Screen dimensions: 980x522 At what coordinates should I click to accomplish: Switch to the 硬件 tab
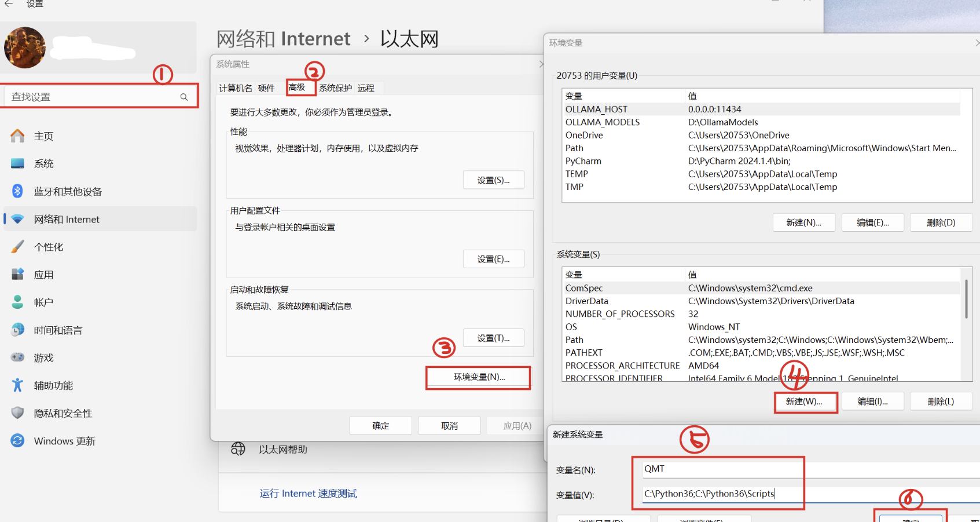tap(267, 87)
